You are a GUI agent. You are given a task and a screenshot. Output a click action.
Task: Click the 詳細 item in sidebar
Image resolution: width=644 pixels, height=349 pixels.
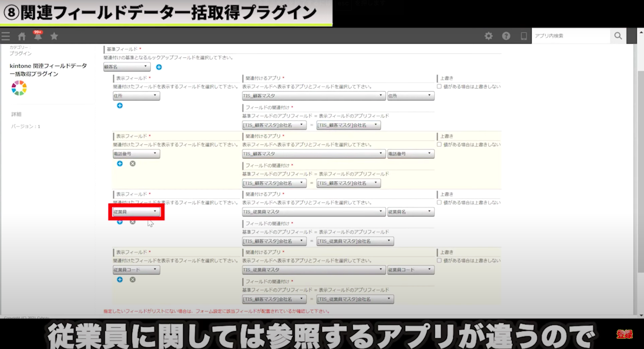pos(16,115)
